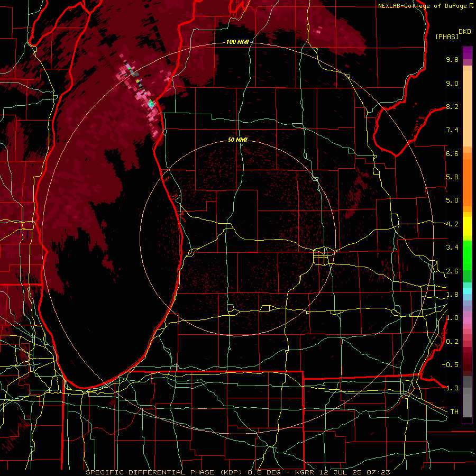Click the 9.8 scale value

point(452,59)
